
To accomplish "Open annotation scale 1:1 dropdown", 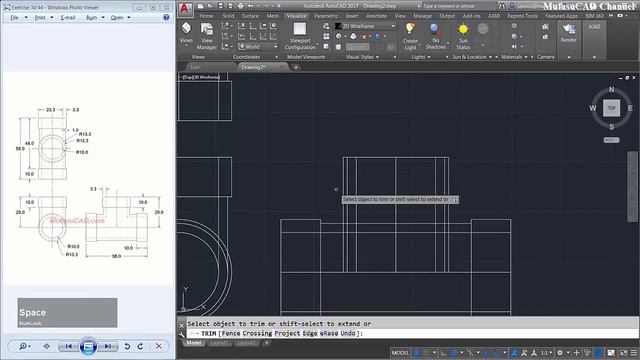I will [547, 353].
